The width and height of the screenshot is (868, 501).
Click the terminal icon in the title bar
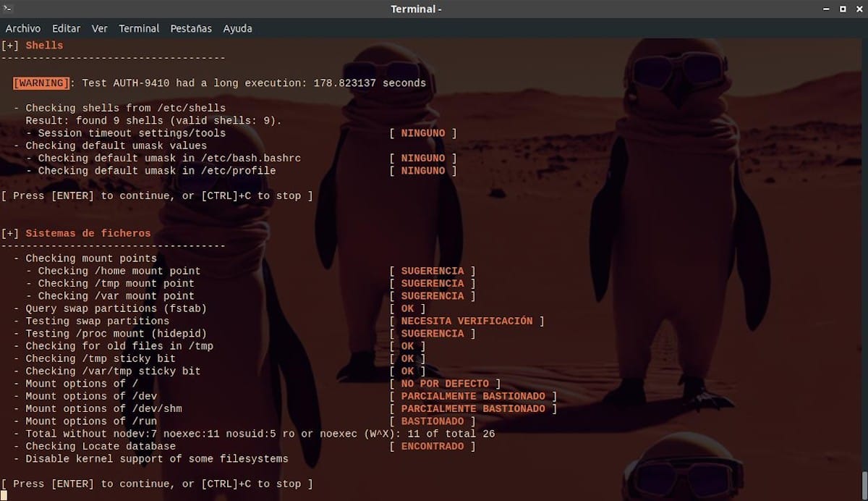pyautogui.click(x=7, y=9)
